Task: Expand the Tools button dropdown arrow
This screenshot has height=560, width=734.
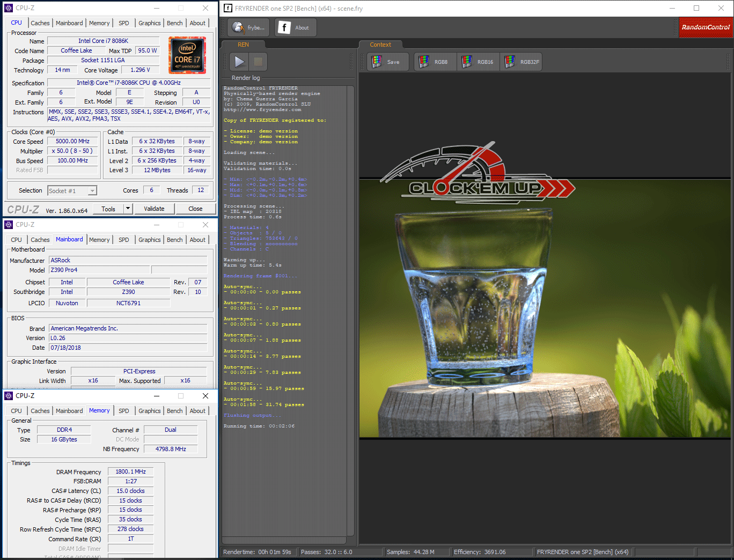Action: [128, 209]
